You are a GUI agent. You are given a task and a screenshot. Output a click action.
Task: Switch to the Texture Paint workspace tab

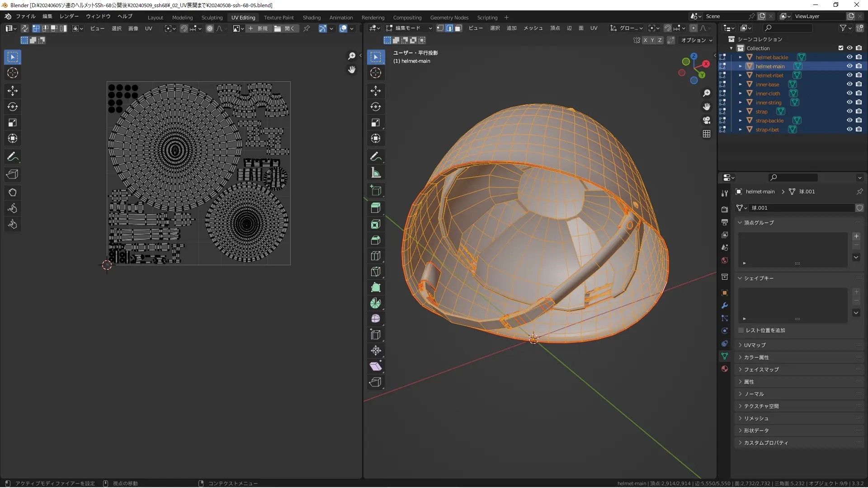point(278,18)
